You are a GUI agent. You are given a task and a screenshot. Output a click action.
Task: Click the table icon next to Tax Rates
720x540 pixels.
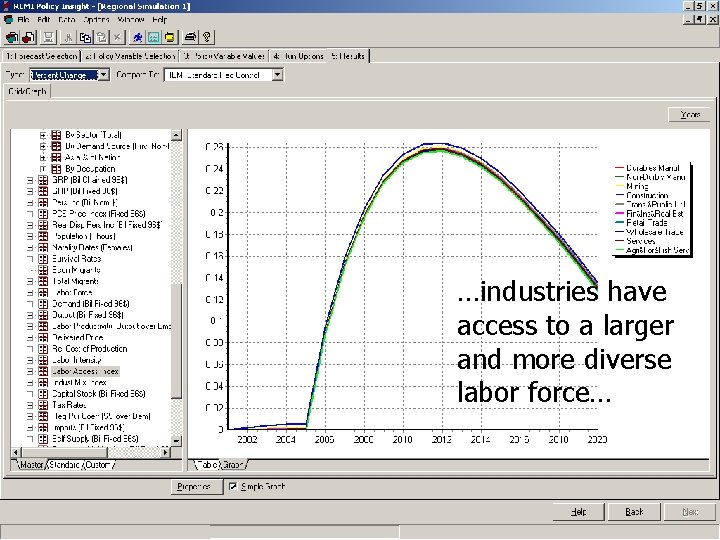(43, 405)
